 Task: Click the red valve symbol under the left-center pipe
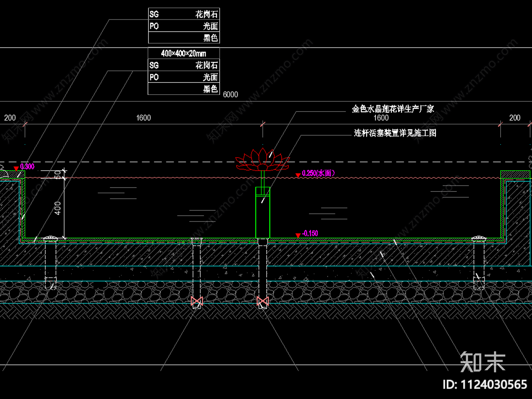pos(197,301)
